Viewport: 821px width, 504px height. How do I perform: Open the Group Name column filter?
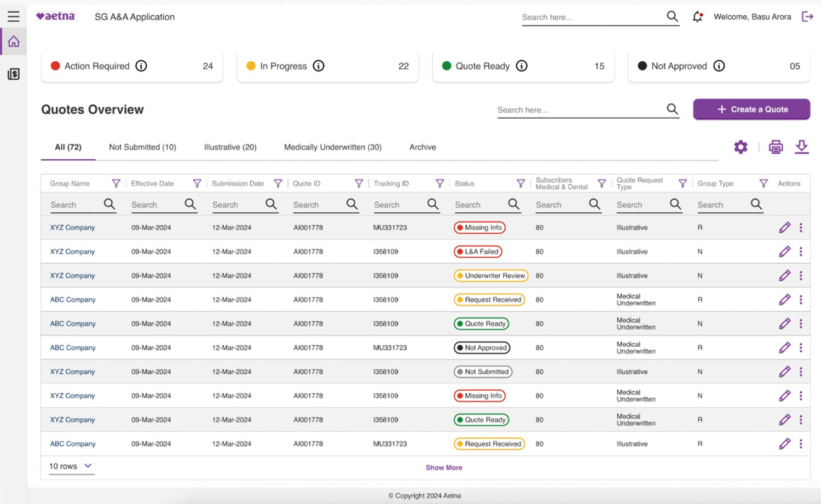[x=116, y=183]
